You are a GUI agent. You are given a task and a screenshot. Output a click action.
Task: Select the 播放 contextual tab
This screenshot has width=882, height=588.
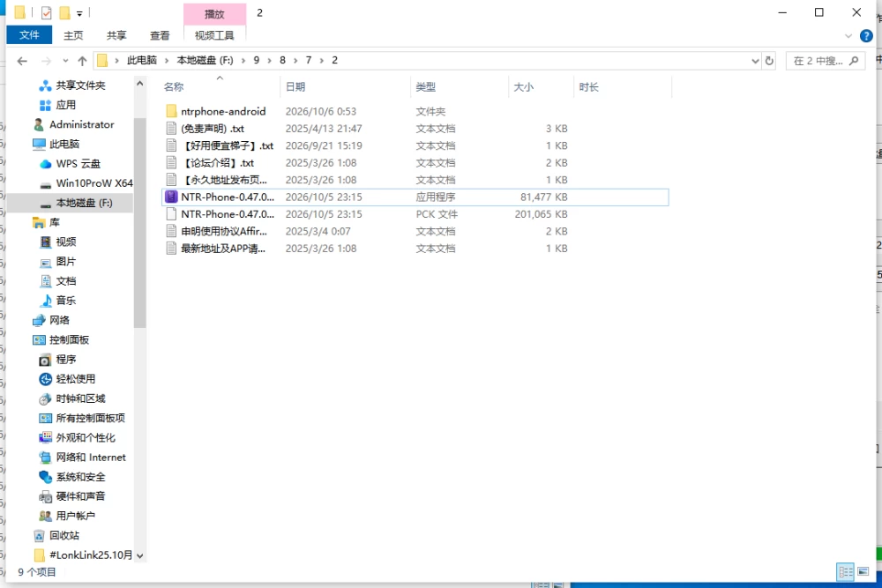(x=214, y=14)
